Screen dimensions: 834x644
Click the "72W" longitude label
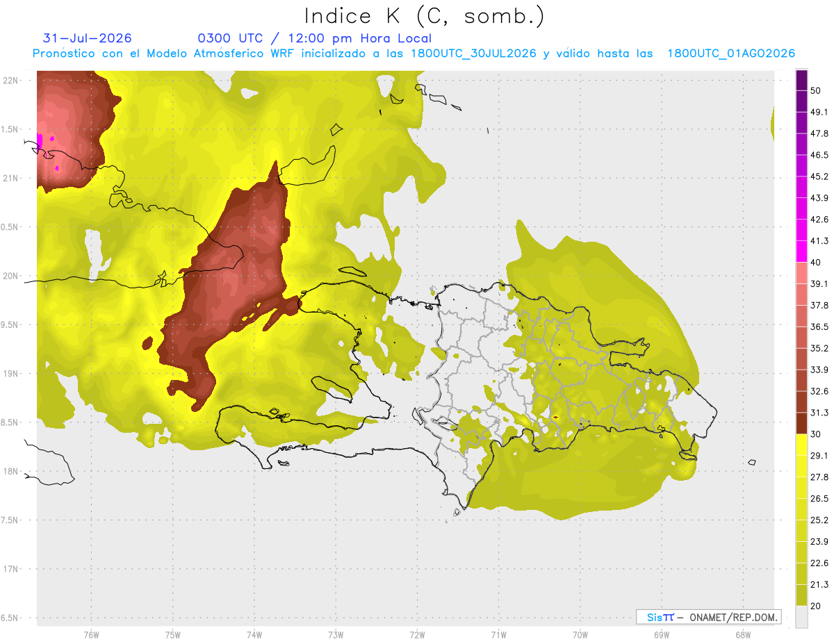(417, 634)
